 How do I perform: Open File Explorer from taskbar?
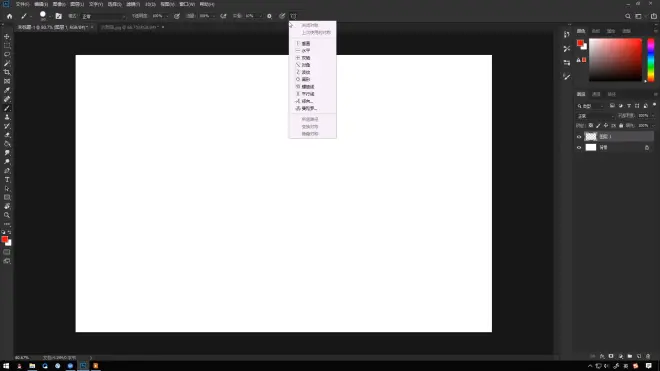32,366
